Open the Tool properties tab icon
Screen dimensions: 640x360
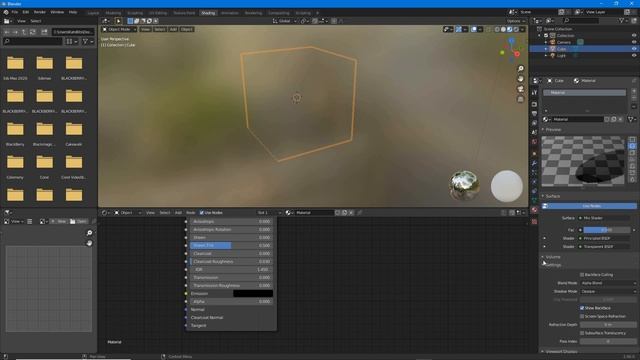click(x=534, y=93)
